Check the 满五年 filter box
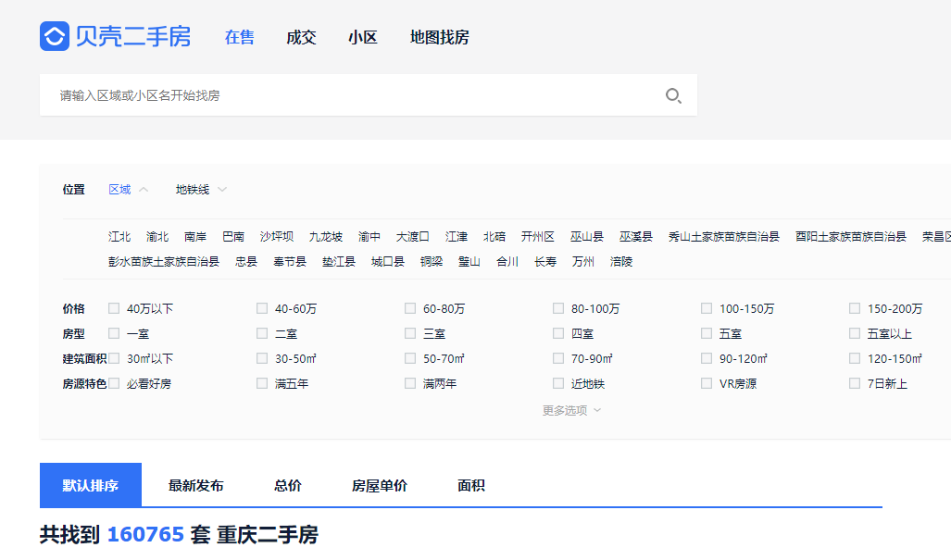The image size is (951, 560). coord(262,383)
